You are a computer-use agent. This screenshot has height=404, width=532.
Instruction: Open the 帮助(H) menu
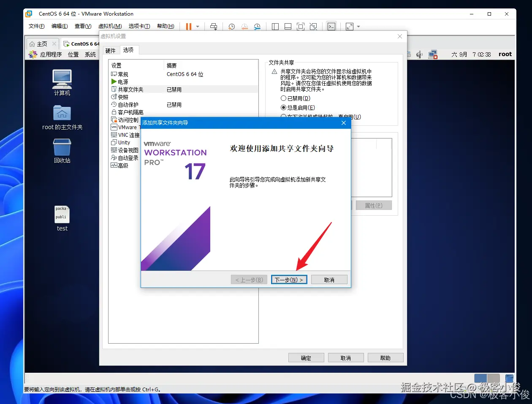point(166,26)
